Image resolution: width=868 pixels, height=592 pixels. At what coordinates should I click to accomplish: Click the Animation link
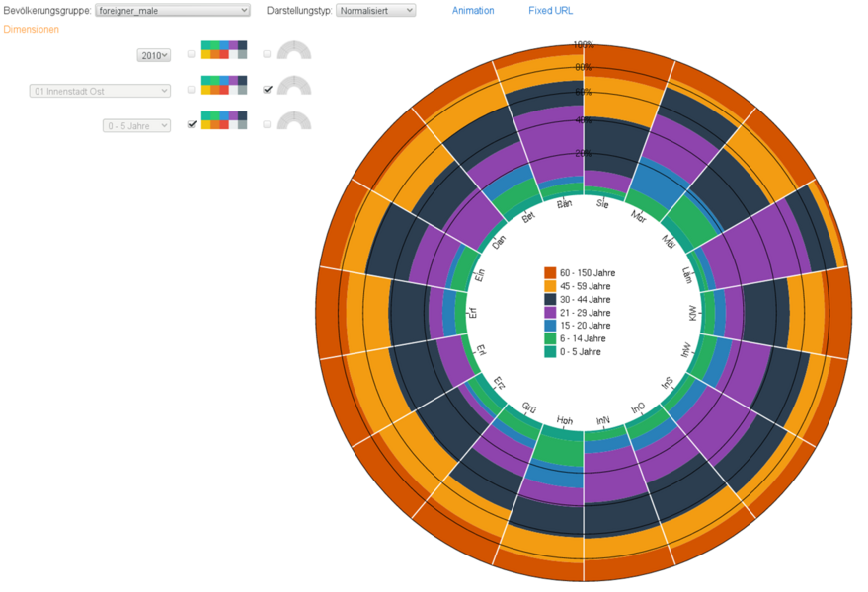click(x=473, y=11)
